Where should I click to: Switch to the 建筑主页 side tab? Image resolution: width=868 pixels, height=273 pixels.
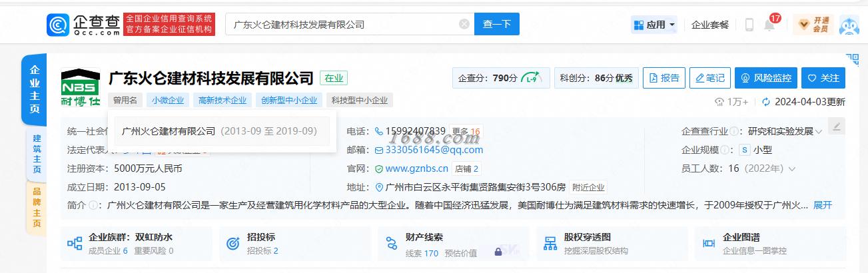37,153
